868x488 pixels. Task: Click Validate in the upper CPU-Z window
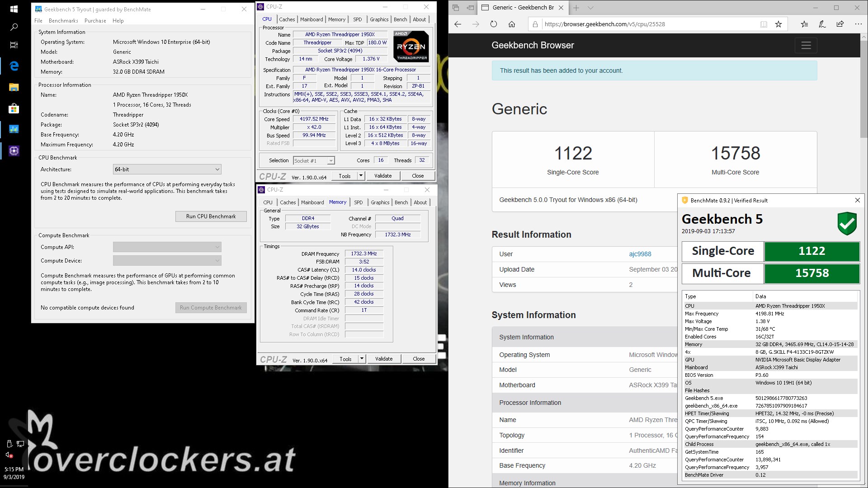click(383, 176)
